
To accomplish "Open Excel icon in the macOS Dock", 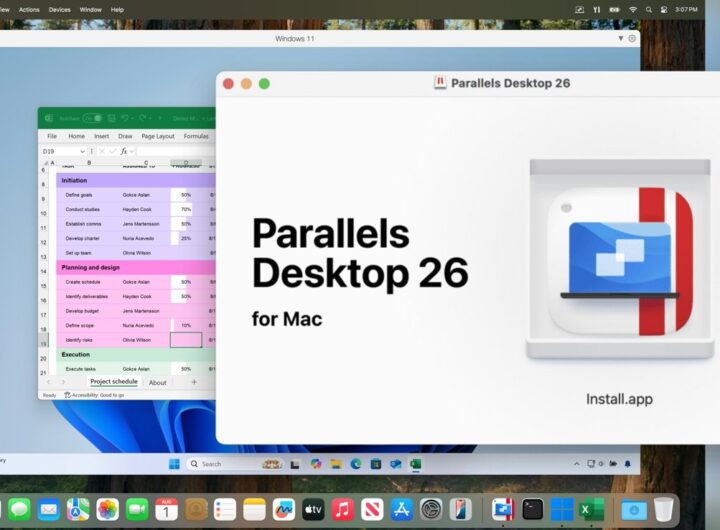I will (x=591, y=509).
